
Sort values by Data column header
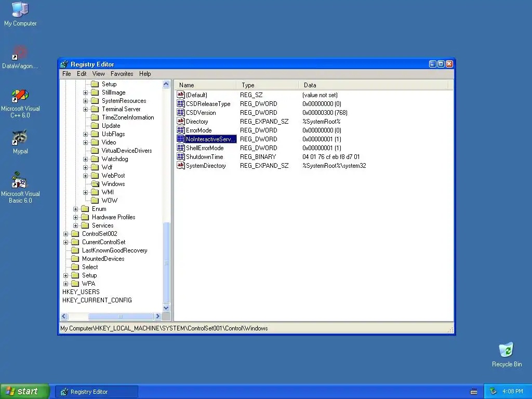click(x=373, y=85)
